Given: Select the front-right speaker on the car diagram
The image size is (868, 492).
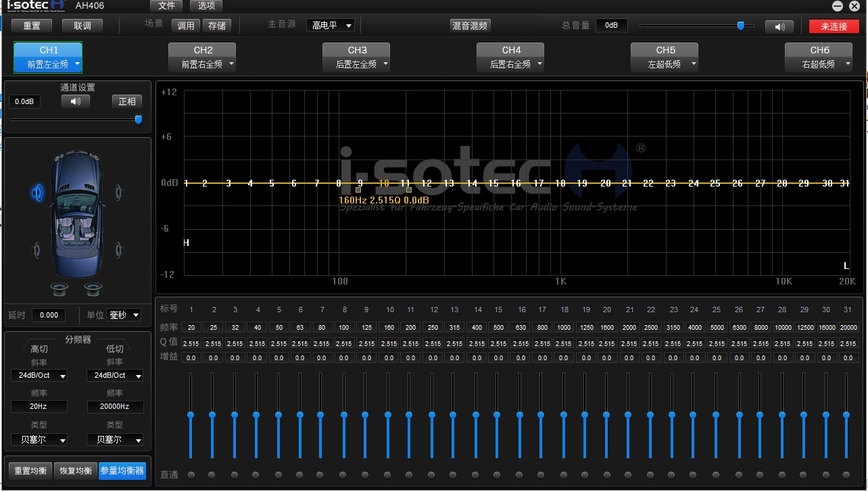Looking at the screenshot, I should tap(119, 193).
